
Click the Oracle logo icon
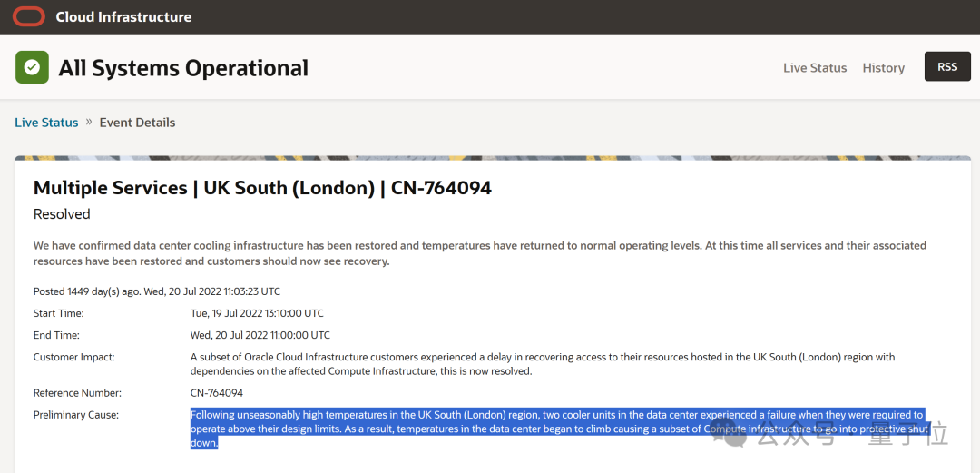(29, 17)
